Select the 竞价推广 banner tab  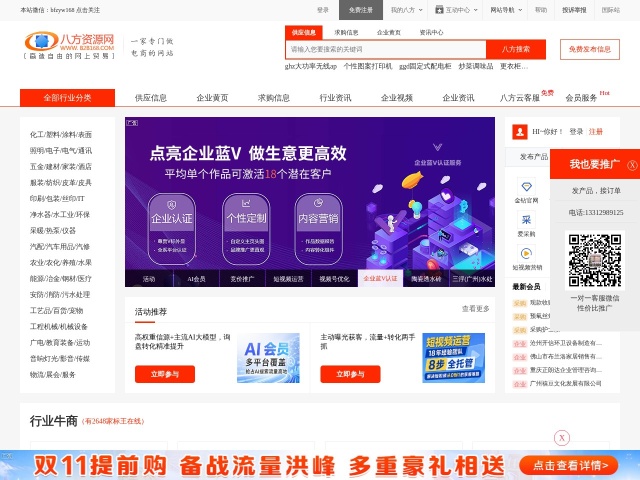242,279
